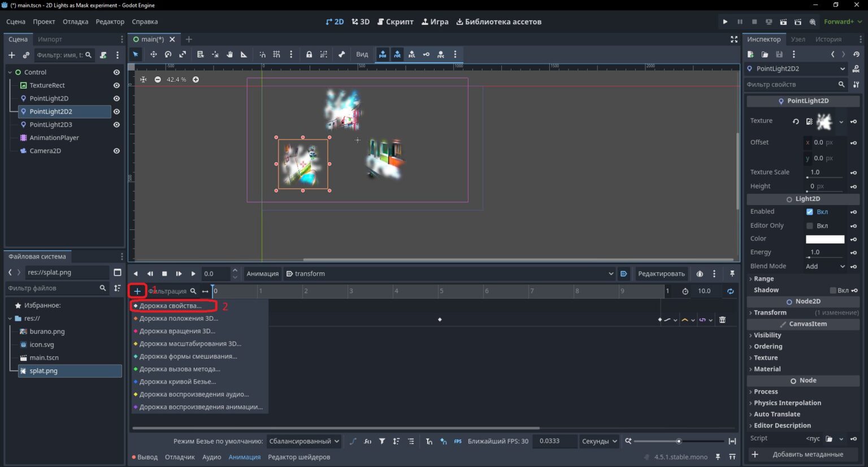The height and width of the screenshot is (467, 868).
Task: Click the white Color swatch
Action: point(824,239)
